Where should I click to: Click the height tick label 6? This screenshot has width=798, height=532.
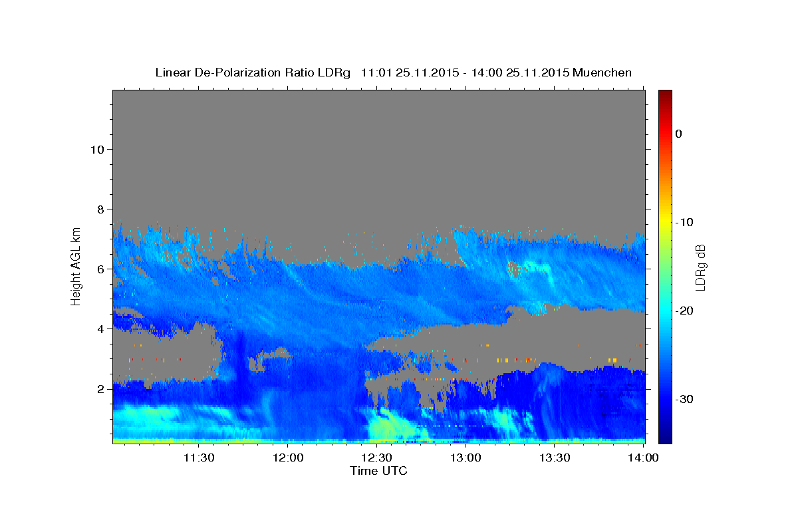click(x=101, y=269)
